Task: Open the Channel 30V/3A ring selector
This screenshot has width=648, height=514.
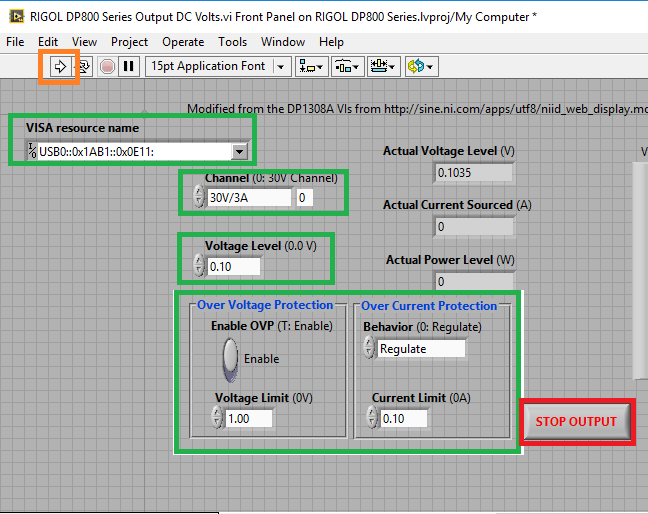Action: (x=249, y=198)
